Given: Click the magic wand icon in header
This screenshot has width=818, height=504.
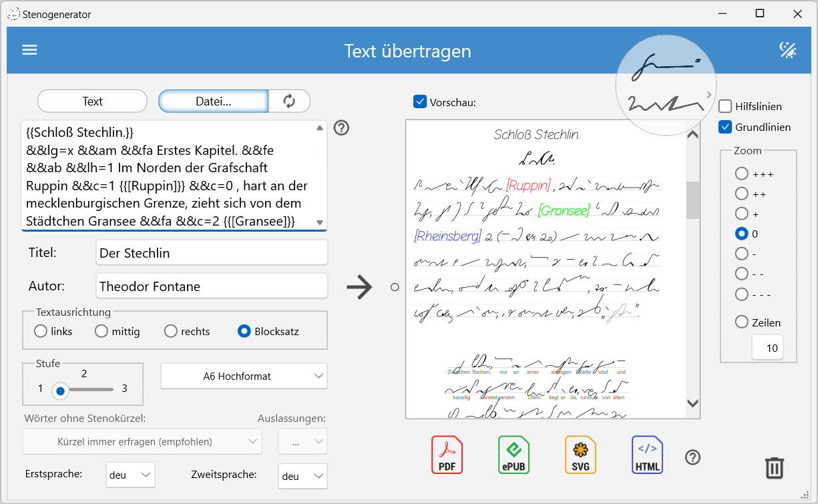Looking at the screenshot, I should 788,50.
